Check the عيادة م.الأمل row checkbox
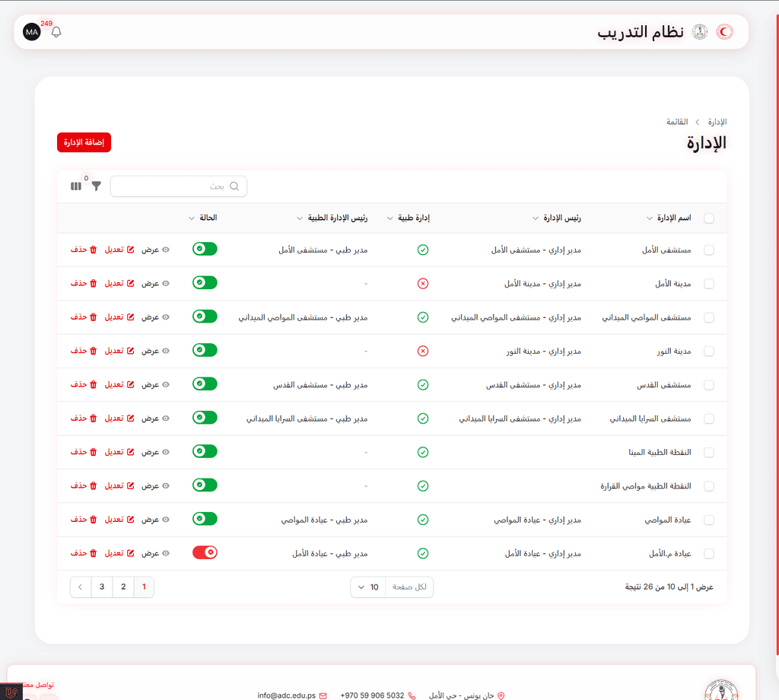The height and width of the screenshot is (700, 779). (709, 553)
